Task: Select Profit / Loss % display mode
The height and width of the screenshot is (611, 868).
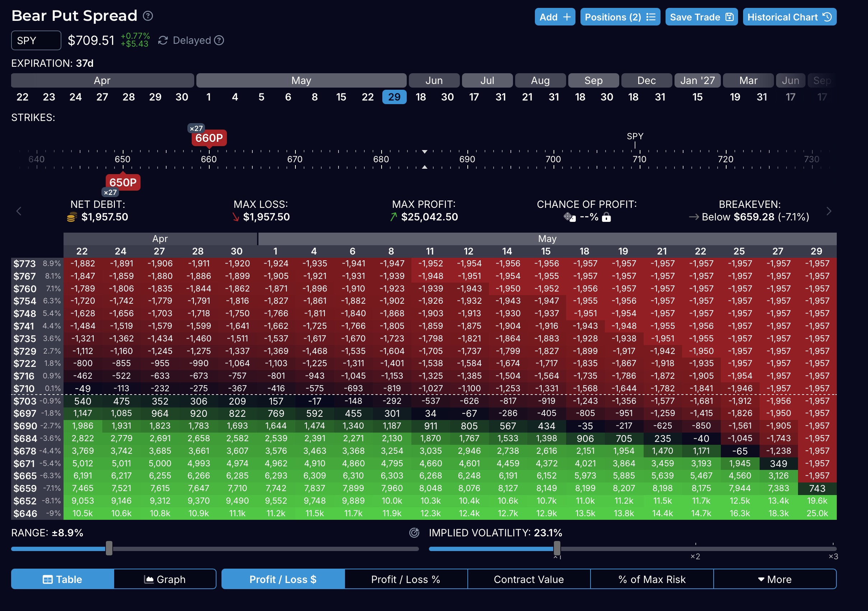Action: click(405, 579)
